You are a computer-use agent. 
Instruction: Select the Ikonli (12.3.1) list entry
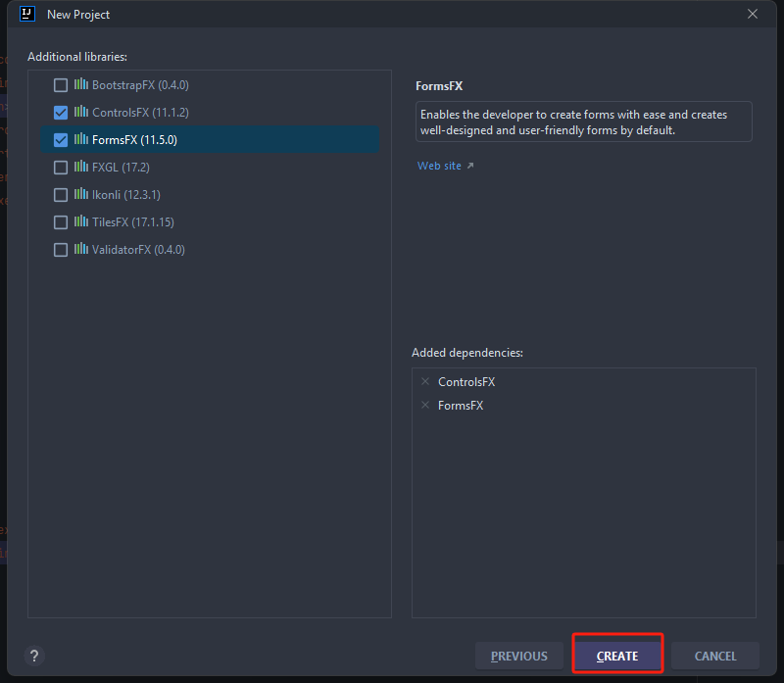point(127,195)
